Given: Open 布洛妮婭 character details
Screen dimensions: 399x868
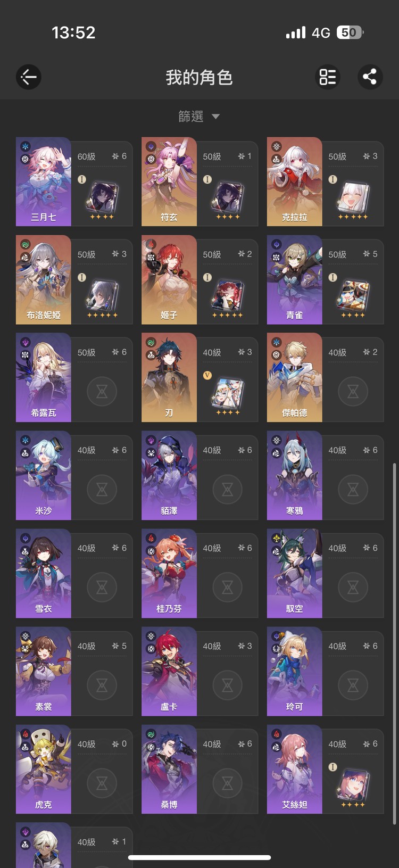Looking at the screenshot, I should coord(44,279).
